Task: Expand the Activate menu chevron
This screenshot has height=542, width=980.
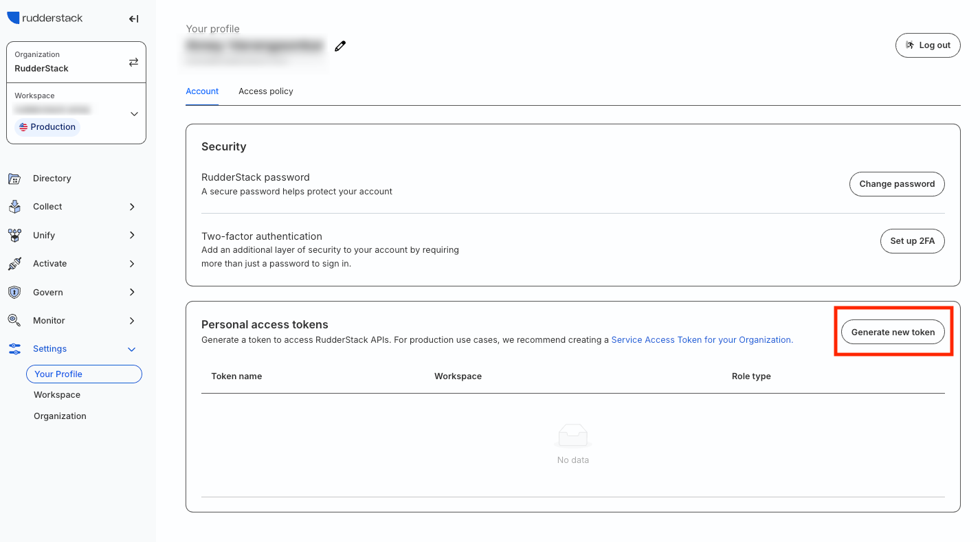Action: (132, 264)
